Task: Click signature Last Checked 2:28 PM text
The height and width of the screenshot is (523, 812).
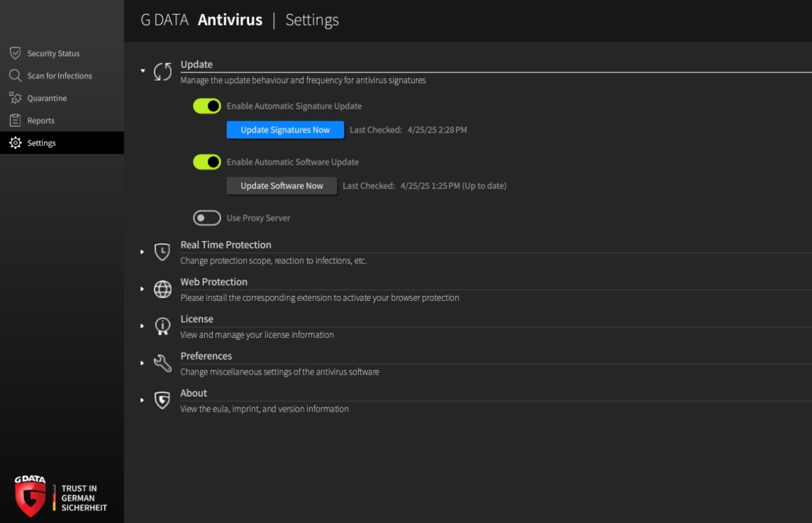Action: point(408,130)
